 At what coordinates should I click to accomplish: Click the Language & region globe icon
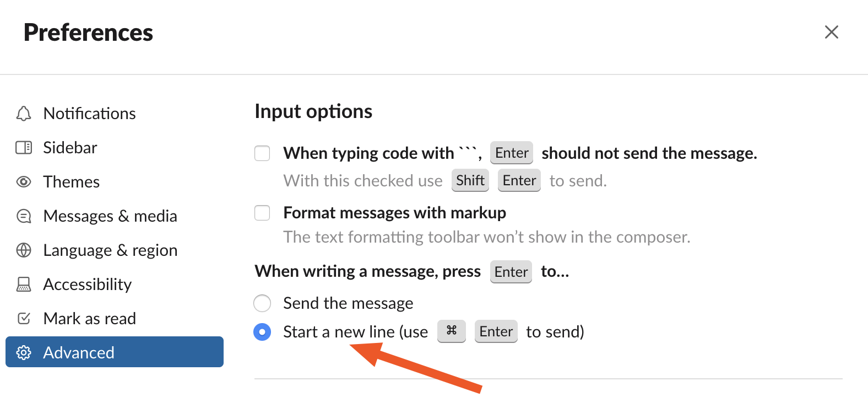pos(24,250)
